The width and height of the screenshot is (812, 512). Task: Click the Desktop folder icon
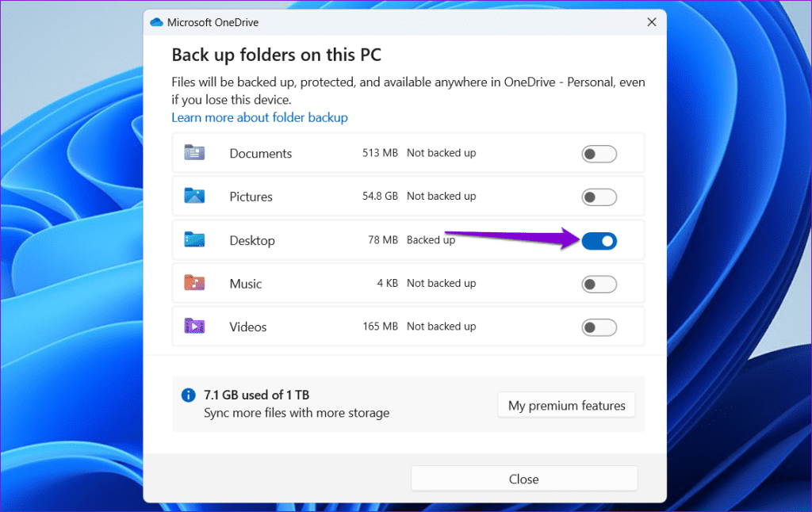[x=194, y=239]
